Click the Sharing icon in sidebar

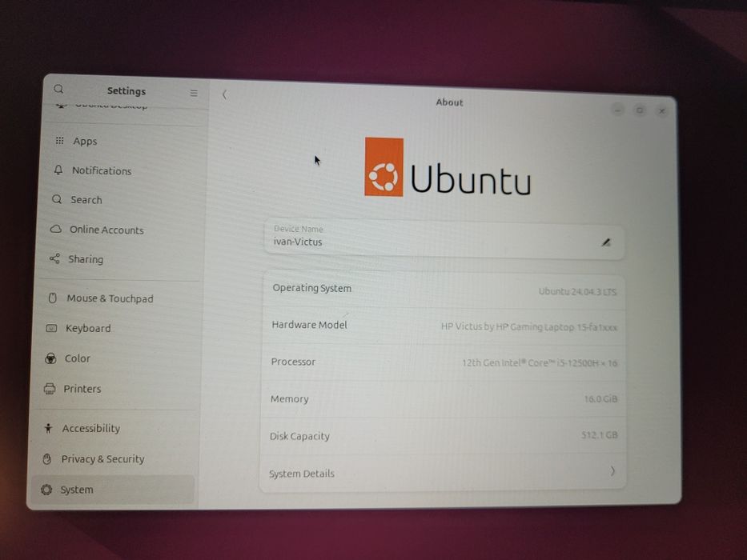tap(54, 258)
